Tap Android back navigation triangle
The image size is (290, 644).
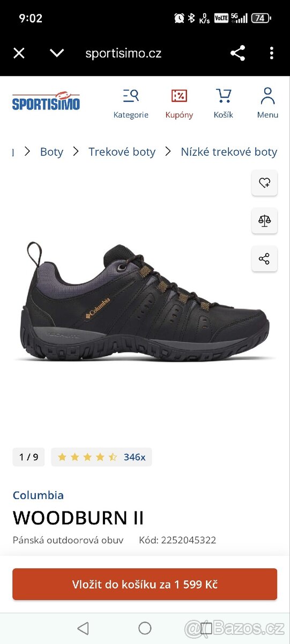pos(83,628)
